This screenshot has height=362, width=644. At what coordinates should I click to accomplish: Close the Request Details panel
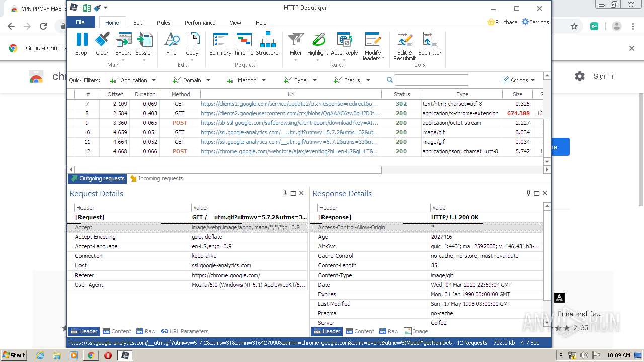pos(301,193)
